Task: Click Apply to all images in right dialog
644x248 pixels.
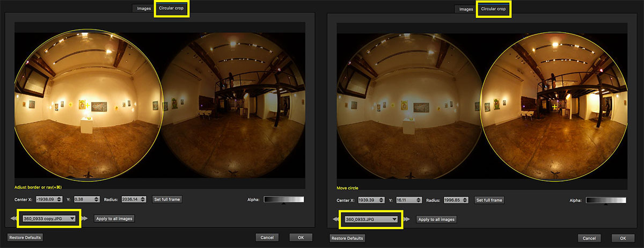Action: (436, 220)
